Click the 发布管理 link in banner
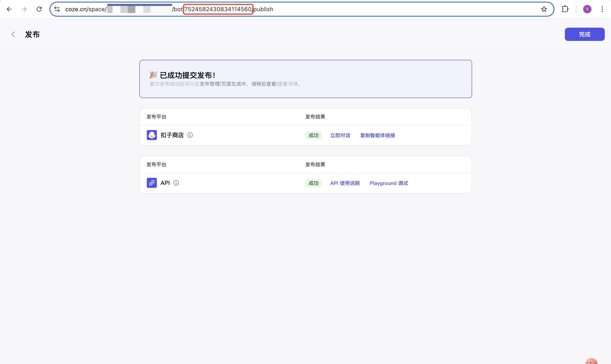The height and width of the screenshot is (364, 611). click(209, 84)
